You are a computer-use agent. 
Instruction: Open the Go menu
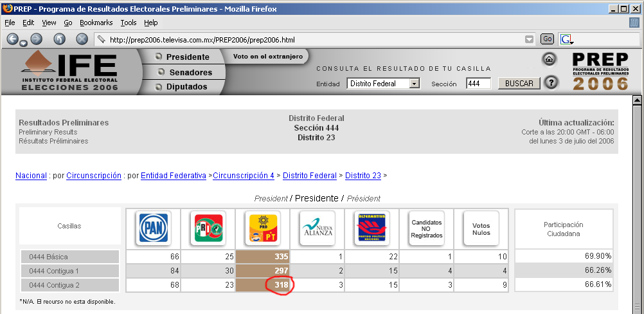pyautogui.click(x=67, y=23)
